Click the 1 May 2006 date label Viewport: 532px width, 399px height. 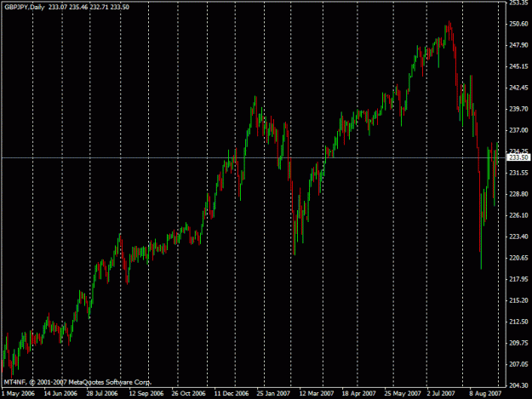pos(19,394)
